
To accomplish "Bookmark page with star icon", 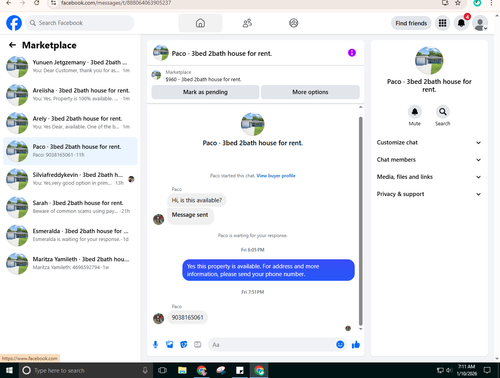I will coord(458,3).
